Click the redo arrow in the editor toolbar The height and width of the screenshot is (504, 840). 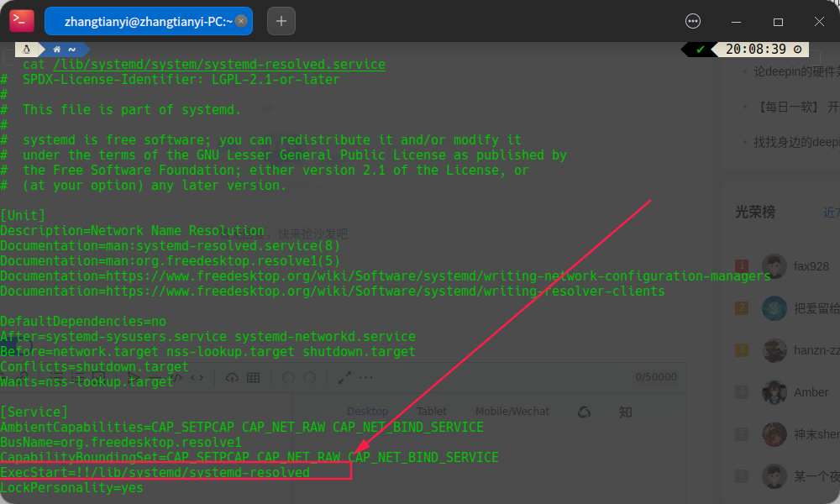coord(310,377)
